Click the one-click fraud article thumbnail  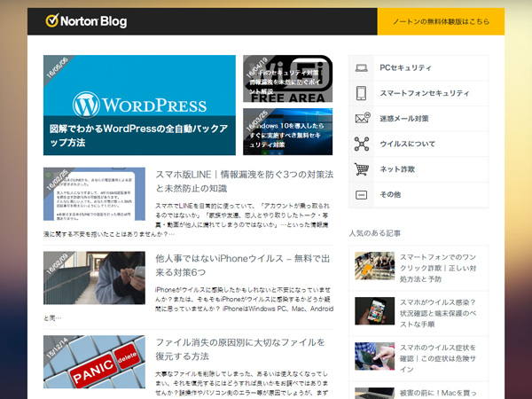point(375,266)
